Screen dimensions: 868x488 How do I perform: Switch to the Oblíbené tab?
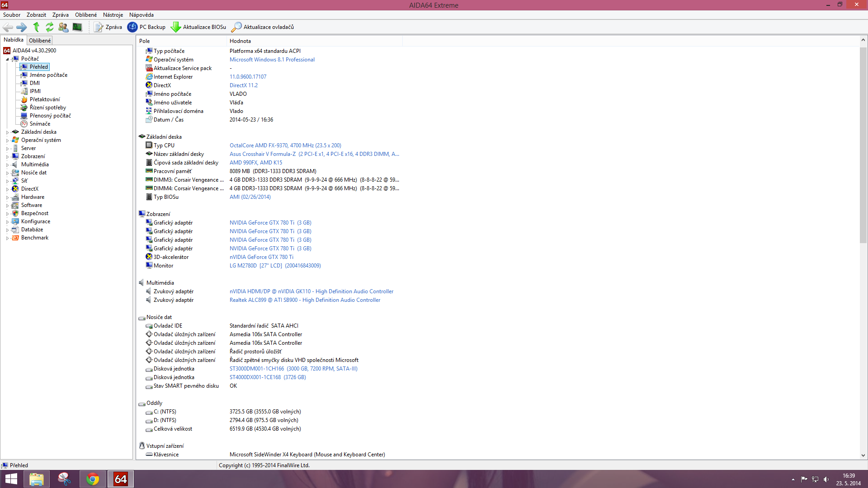click(x=40, y=41)
